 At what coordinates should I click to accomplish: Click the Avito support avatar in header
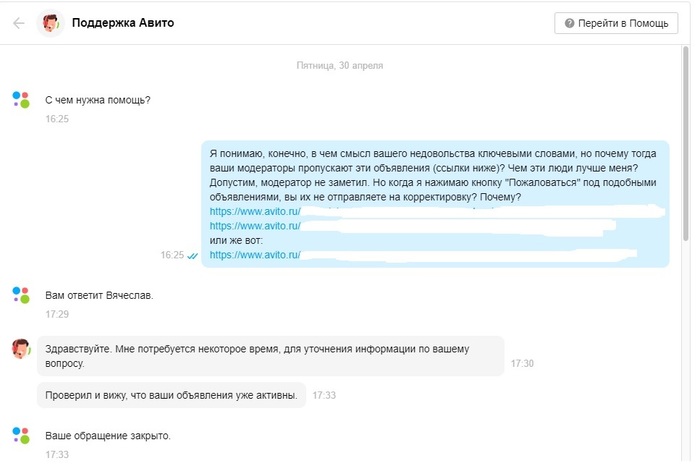(49, 23)
